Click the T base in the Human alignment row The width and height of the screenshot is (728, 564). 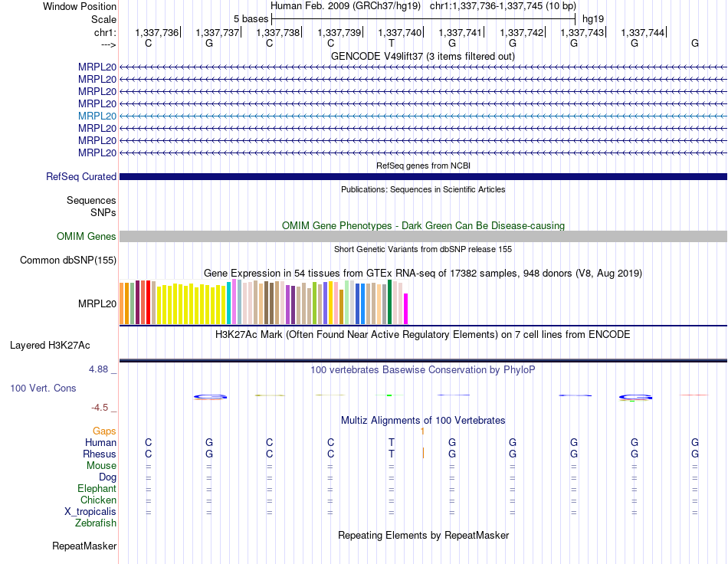pos(392,442)
